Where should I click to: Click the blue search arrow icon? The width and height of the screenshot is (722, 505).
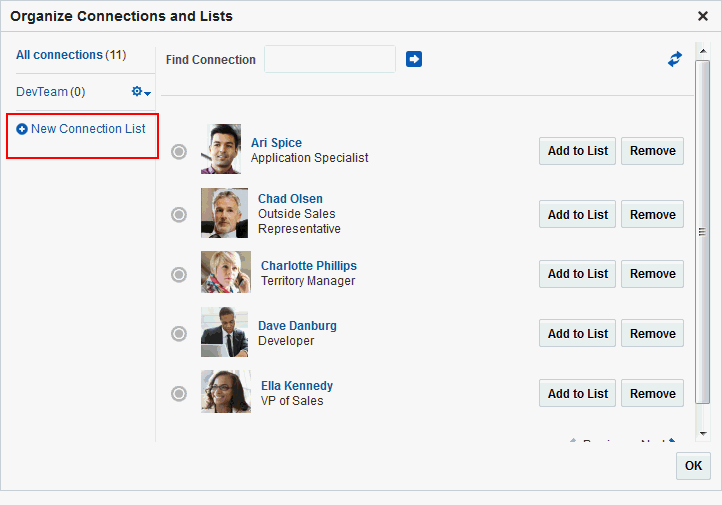tap(414, 60)
